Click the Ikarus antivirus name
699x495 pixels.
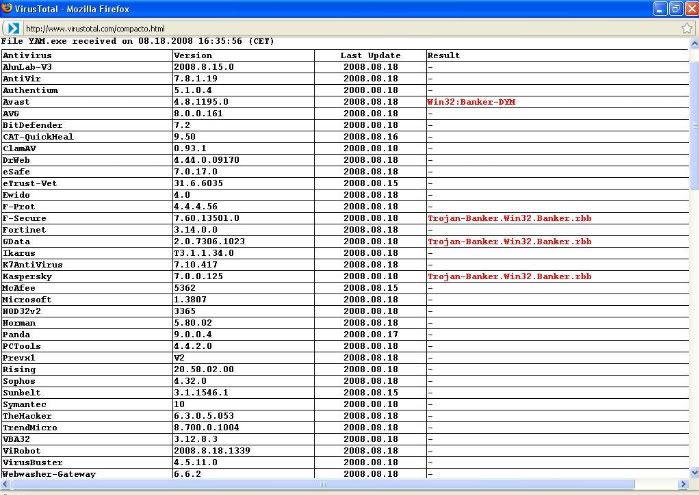click(19, 253)
